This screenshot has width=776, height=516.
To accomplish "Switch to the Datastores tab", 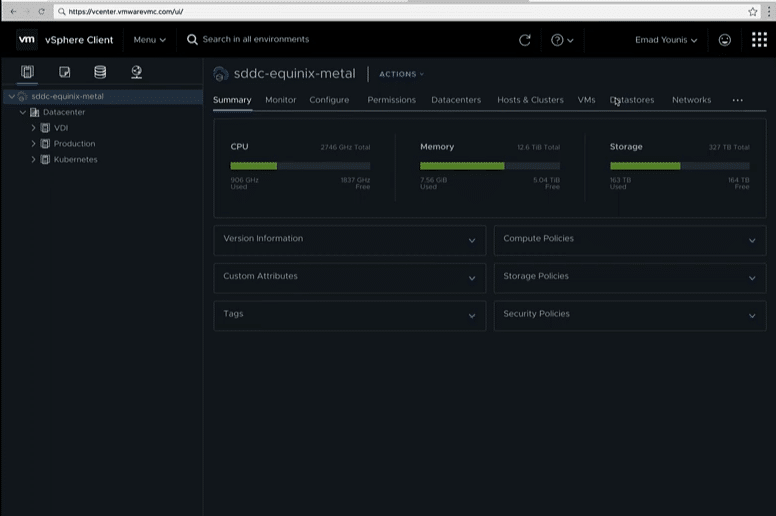I will click(632, 100).
